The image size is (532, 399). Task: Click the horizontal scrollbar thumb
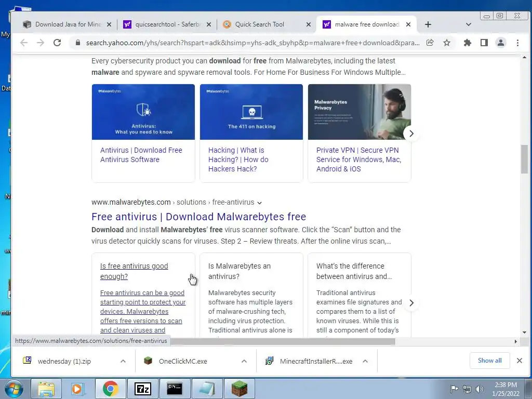(283, 342)
